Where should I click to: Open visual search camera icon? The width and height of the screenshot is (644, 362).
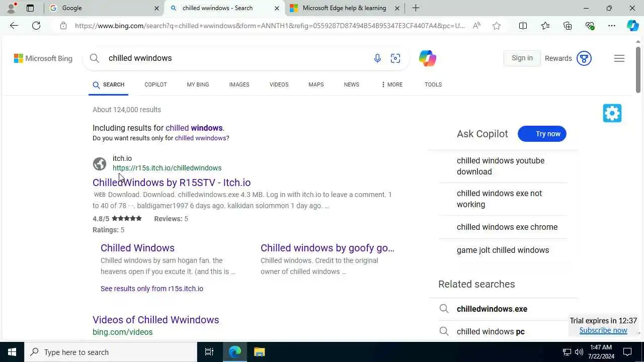point(395,58)
